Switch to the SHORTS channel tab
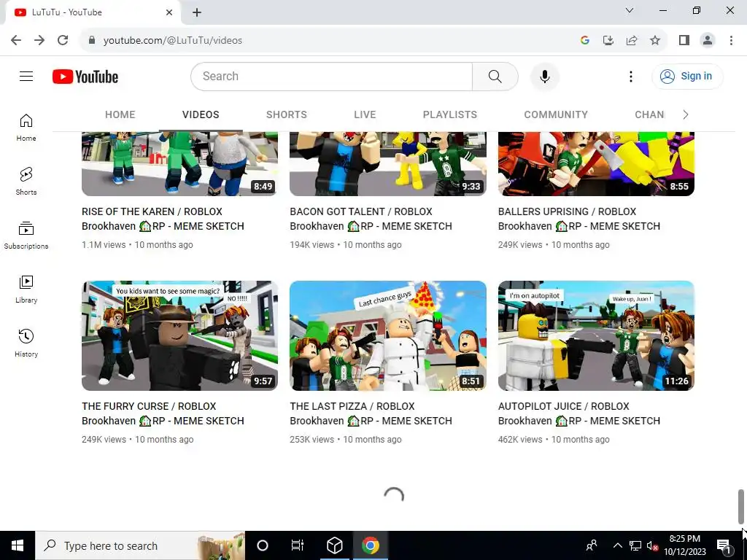This screenshot has height=560, width=747. (286, 114)
